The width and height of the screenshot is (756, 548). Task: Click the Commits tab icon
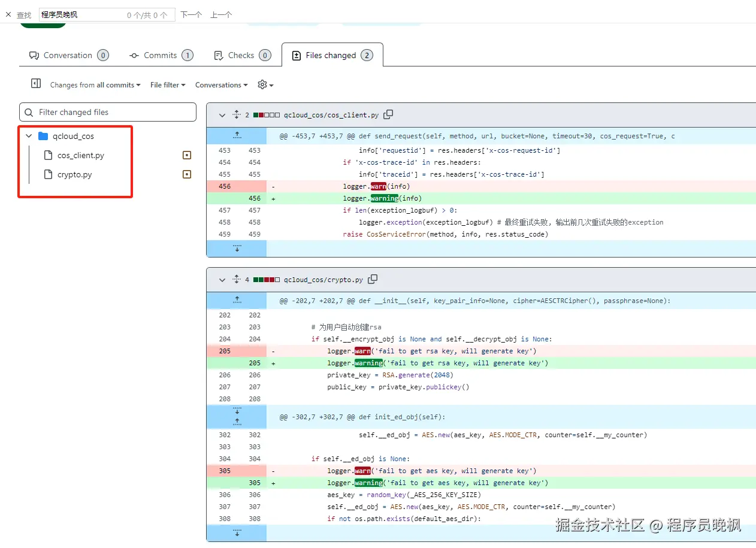134,56
